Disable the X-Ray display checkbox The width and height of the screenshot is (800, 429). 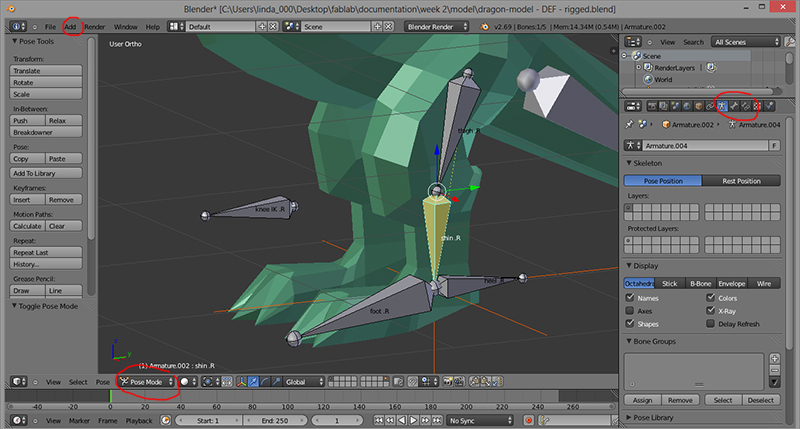710,310
